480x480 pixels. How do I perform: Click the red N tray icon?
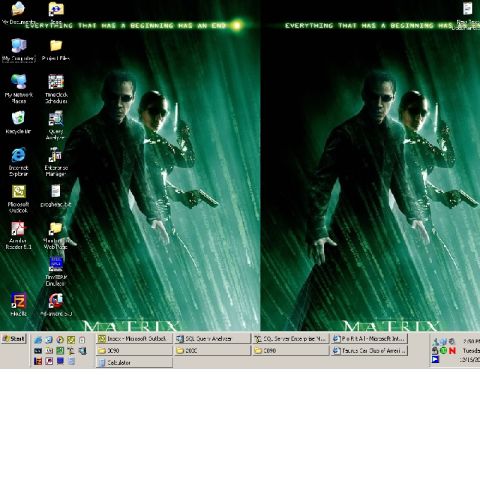click(452, 351)
